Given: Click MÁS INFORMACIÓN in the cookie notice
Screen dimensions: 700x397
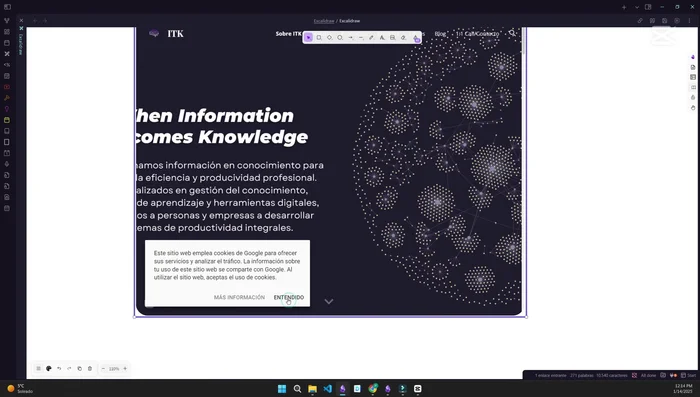Looking at the screenshot, I should [239, 297].
